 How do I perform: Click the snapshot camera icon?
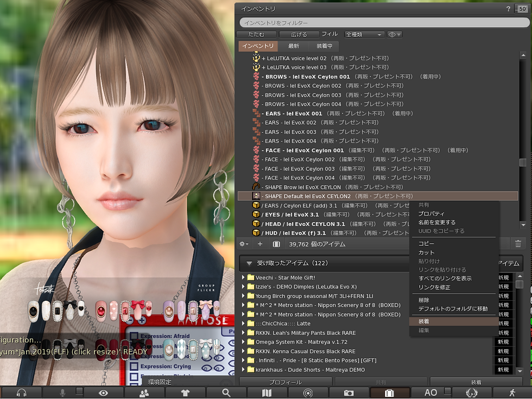(x=349, y=393)
